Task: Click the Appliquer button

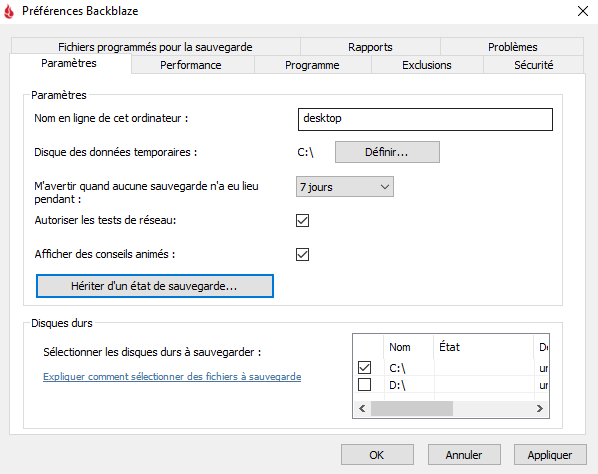Action: [x=550, y=455]
